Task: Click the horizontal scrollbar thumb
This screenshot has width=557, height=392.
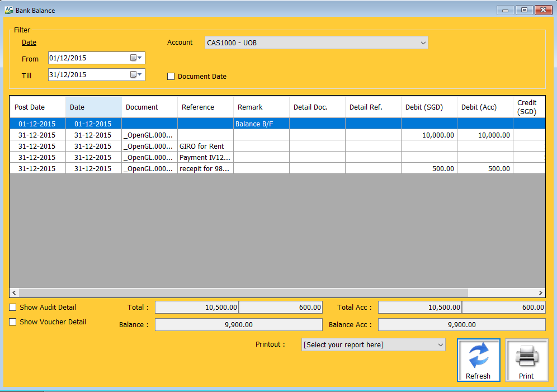Action: point(243,292)
